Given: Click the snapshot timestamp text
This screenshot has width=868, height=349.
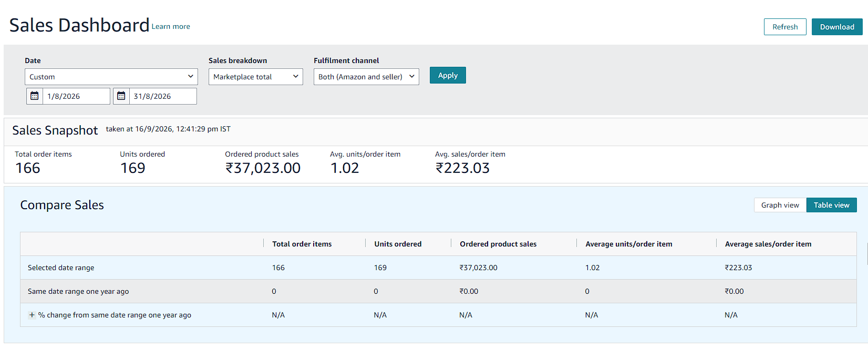Looking at the screenshot, I should coord(168,129).
